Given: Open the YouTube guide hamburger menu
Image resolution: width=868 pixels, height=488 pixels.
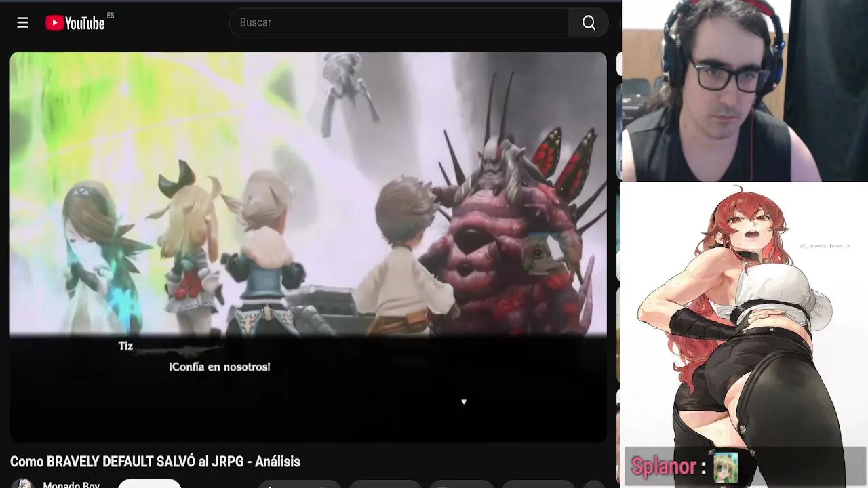Looking at the screenshot, I should click(x=23, y=23).
